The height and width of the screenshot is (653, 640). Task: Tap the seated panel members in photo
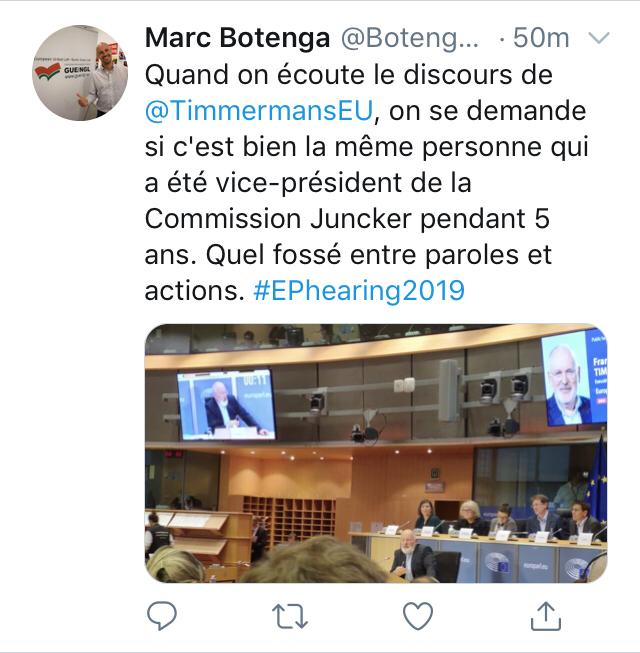tap(506, 518)
